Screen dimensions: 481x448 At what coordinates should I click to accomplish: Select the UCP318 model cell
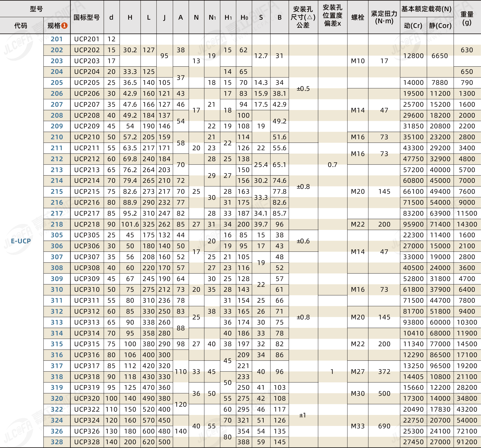point(87,377)
